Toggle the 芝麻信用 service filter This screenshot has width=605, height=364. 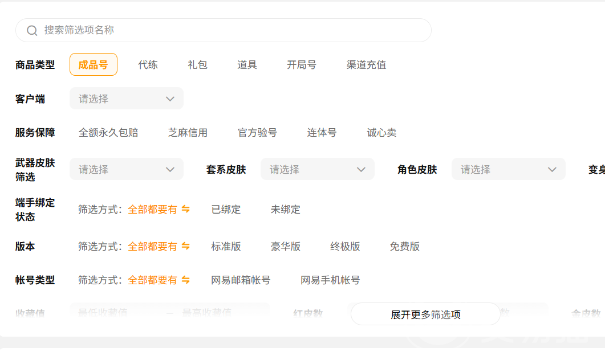coord(188,133)
